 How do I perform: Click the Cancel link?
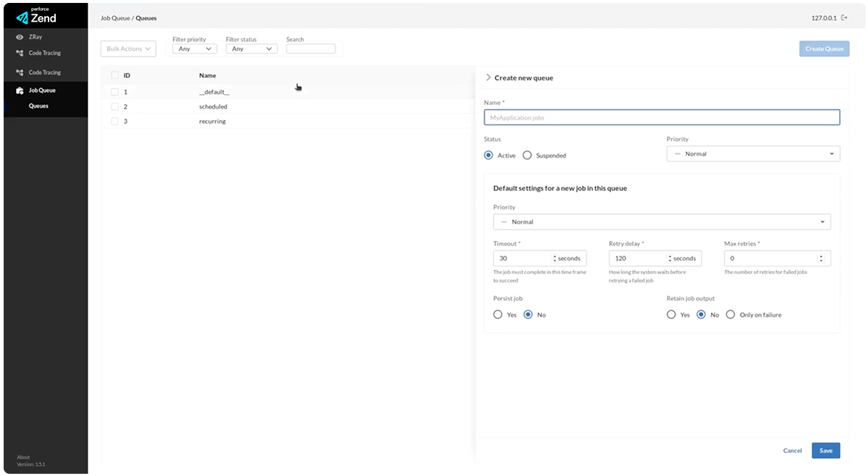coord(792,451)
